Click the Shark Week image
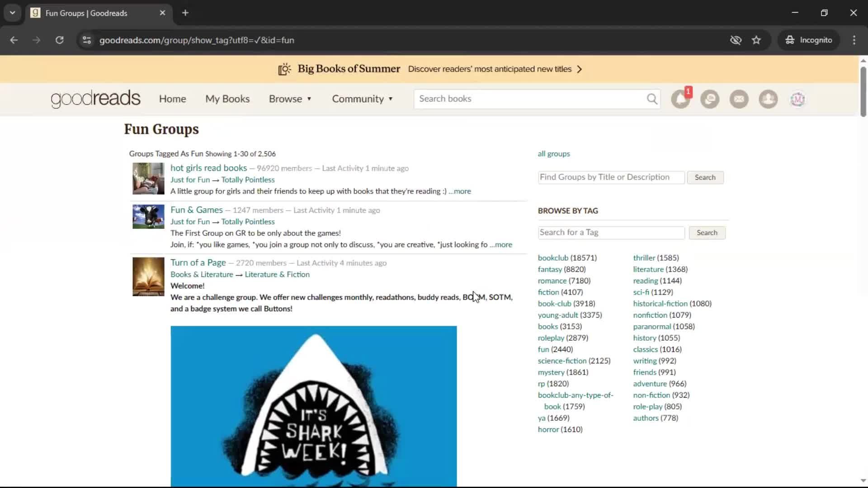Viewport: 868px width, 488px height. 313,406
